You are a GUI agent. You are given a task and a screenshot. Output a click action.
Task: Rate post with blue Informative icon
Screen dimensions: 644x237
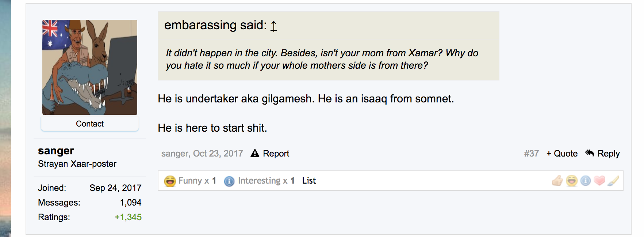586,181
